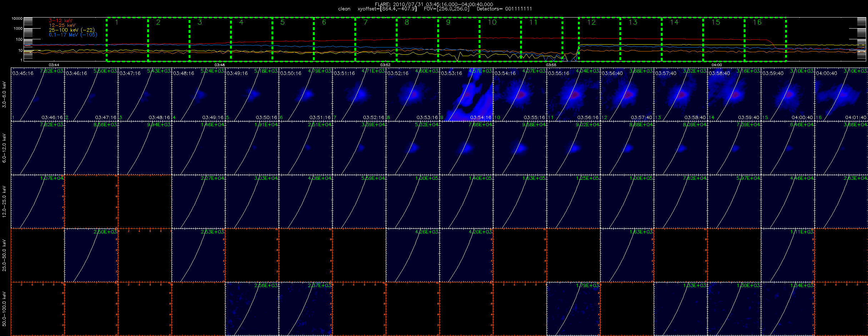Open the 3-6 keV image starting 03:45:16
Screen dimensions: 868x336
point(38,94)
